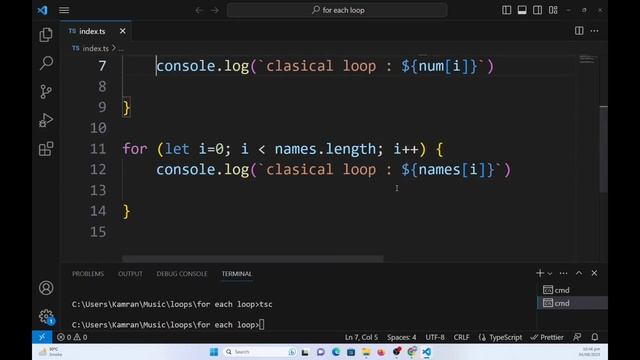This screenshot has height=360, width=640.
Task: Open terminal panel More Actions ellipsis
Action: [564, 273]
